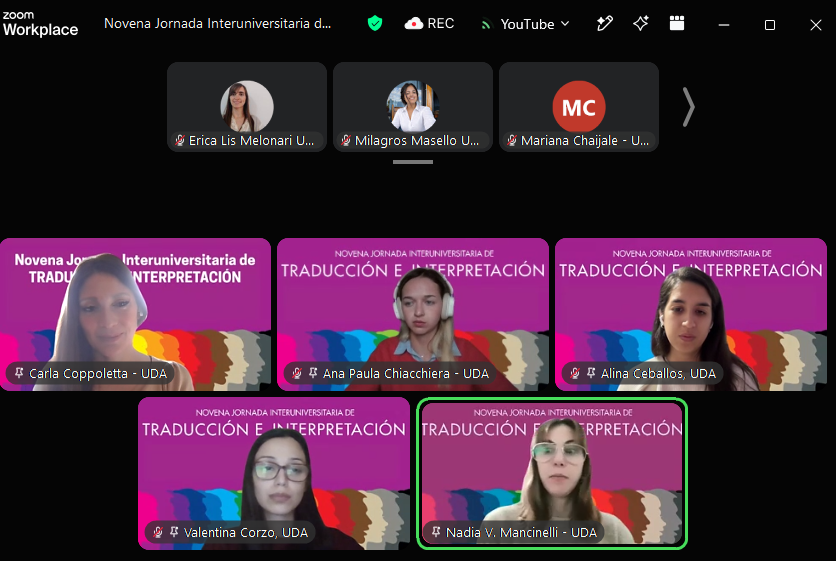
Task: Select Mariana Chaijale's MC avatar tile
Action: point(579,107)
